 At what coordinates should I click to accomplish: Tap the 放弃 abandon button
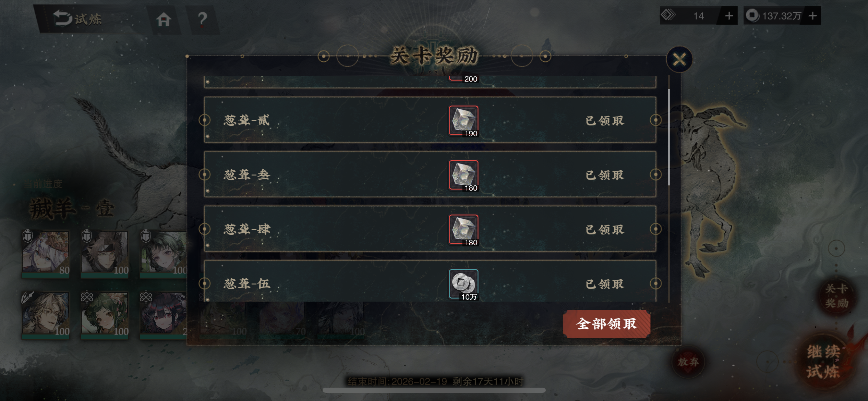pos(688,362)
